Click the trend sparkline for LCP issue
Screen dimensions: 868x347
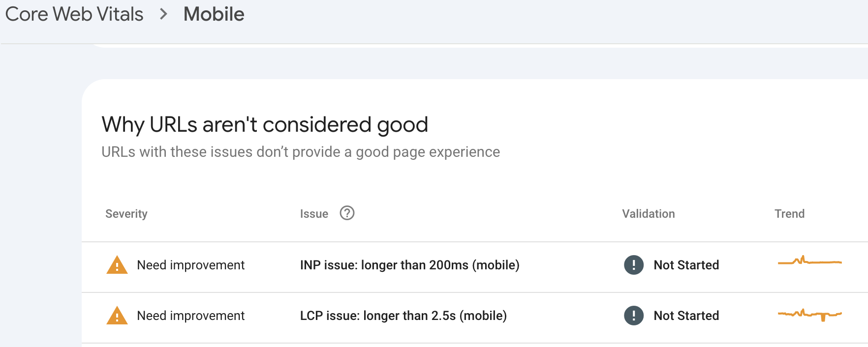tap(809, 314)
